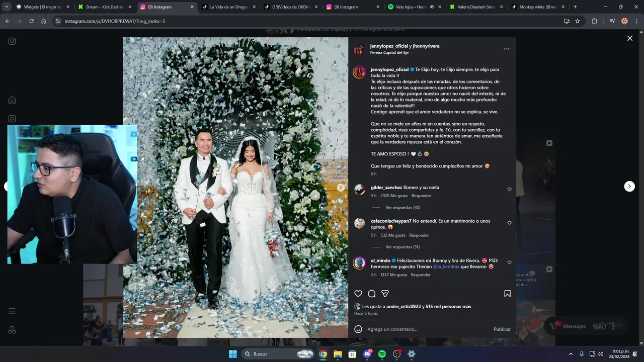Screen dimensions: 644x362
Task: Bookmark this page with star icon
Action: point(578,21)
